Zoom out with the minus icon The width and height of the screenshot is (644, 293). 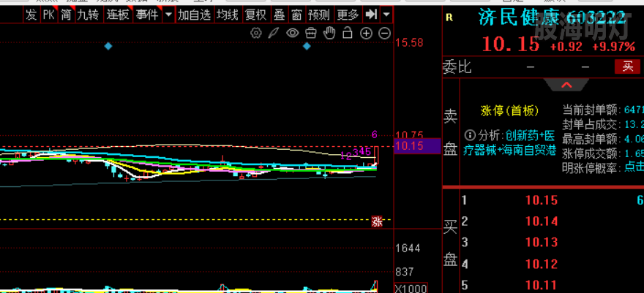[x=384, y=33]
